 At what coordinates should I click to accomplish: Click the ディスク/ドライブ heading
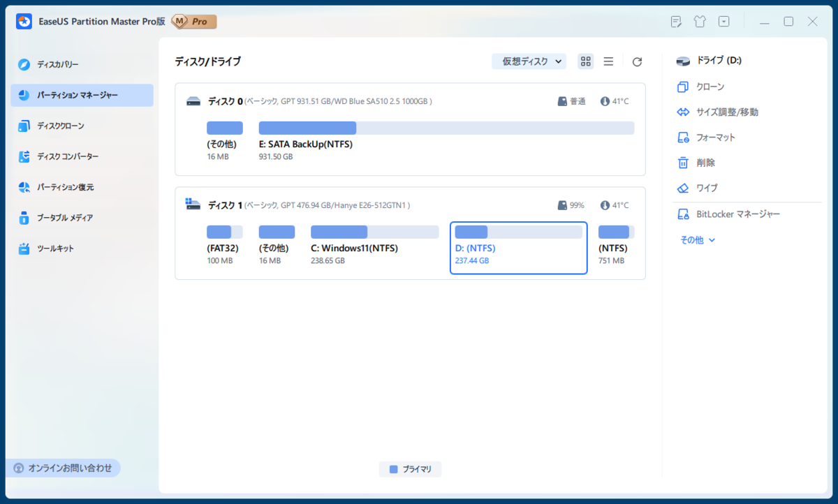click(207, 61)
